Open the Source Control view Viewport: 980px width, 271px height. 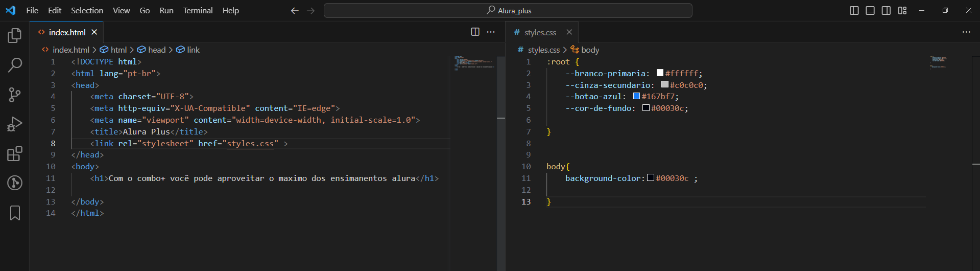coord(15,95)
